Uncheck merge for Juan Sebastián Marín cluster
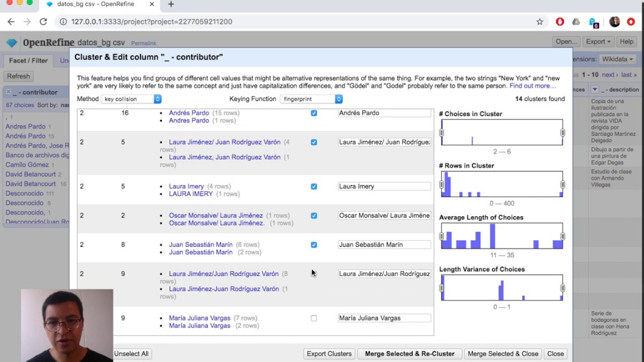This screenshot has width=644, height=362. 314,245
